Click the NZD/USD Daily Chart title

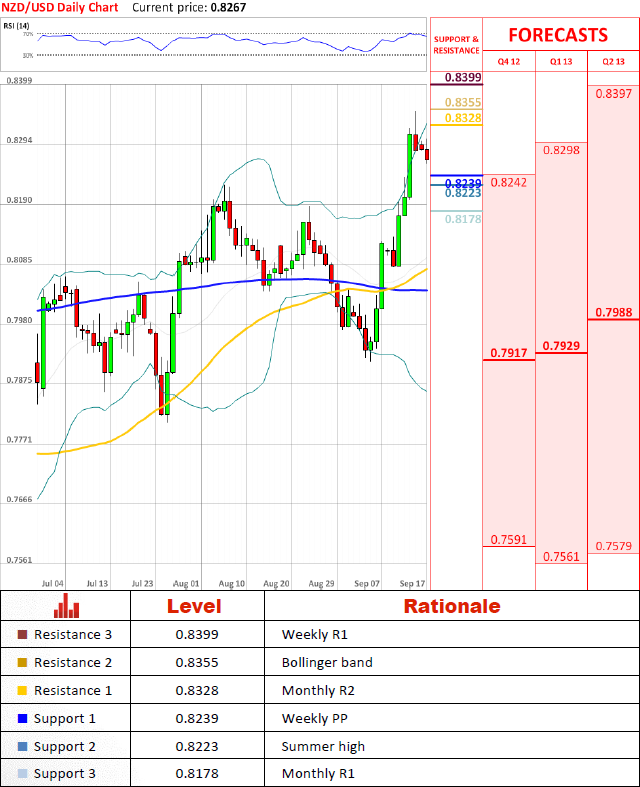coord(59,7)
